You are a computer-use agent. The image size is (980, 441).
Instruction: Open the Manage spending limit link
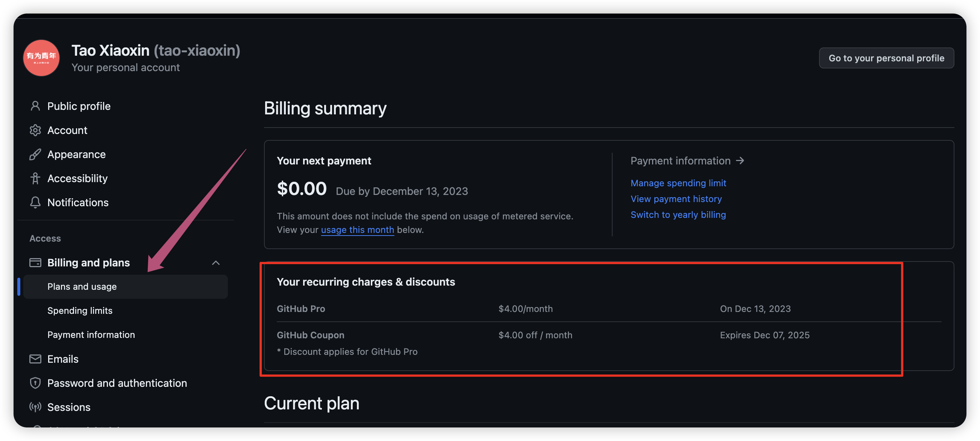point(678,183)
